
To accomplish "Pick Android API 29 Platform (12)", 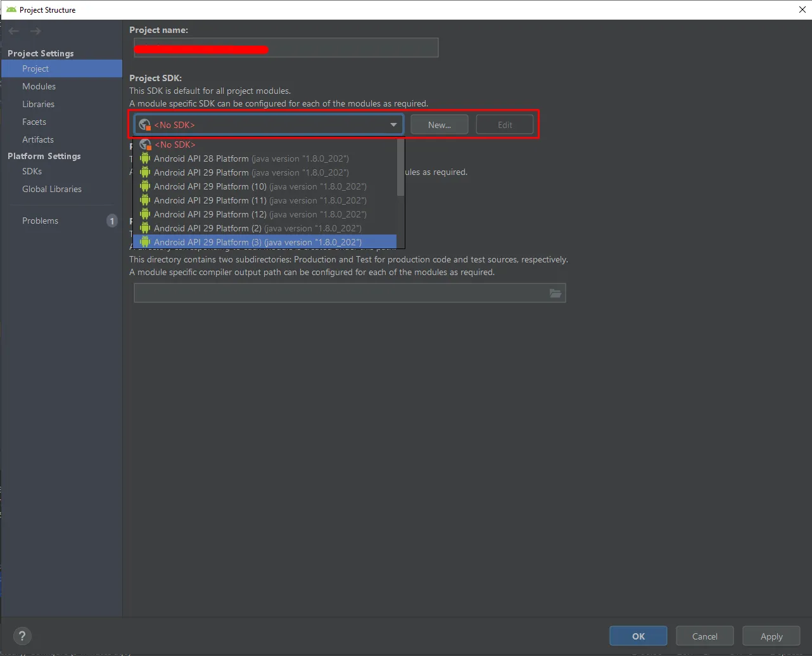I will point(265,214).
